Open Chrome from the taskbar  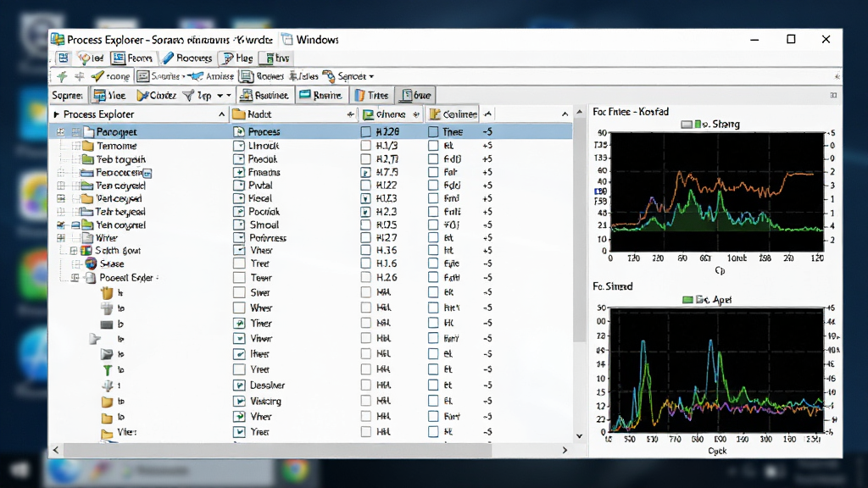294,471
